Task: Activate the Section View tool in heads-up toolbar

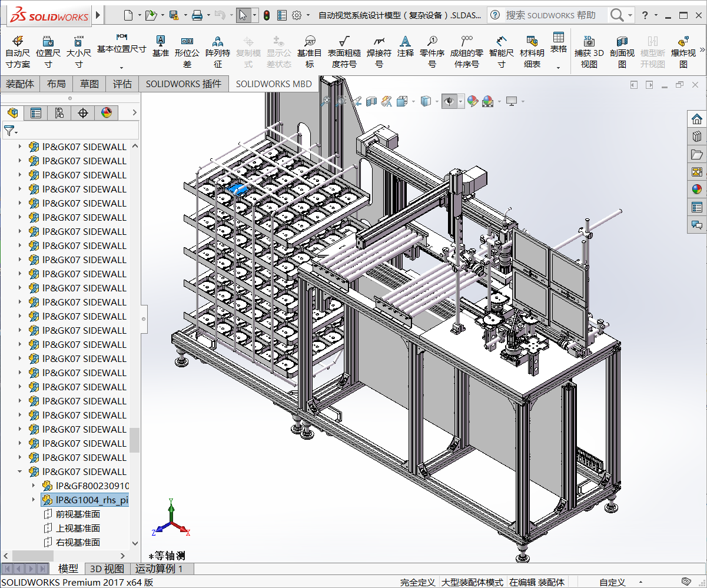Action: [x=371, y=101]
